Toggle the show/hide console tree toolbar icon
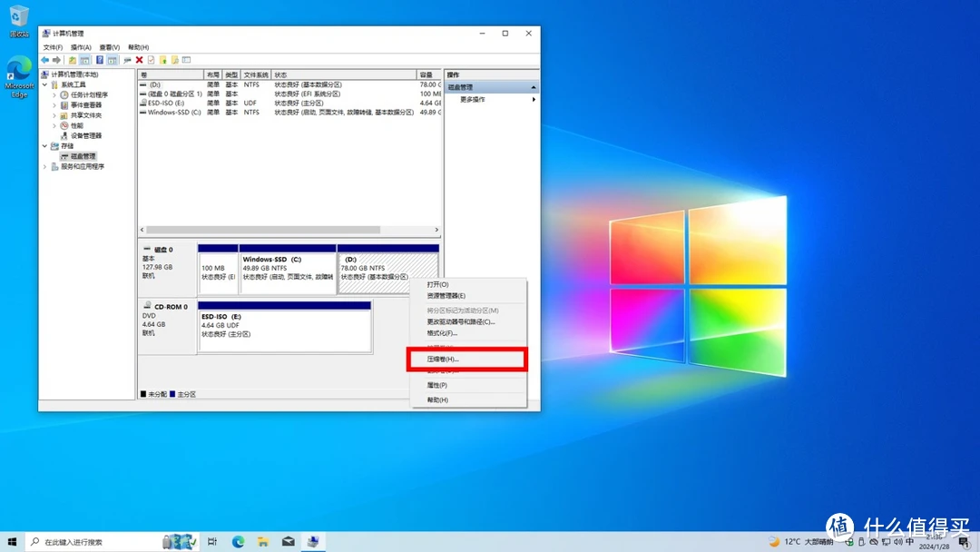The image size is (980, 552). click(x=85, y=60)
